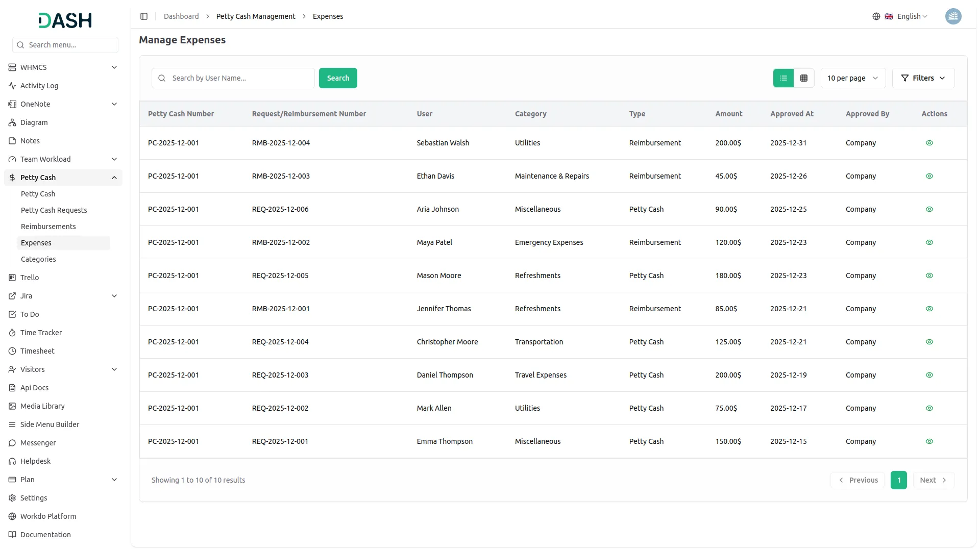Navigate to Petty Cash Requests
Viewport: 980px width, 551px height.
click(x=54, y=210)
